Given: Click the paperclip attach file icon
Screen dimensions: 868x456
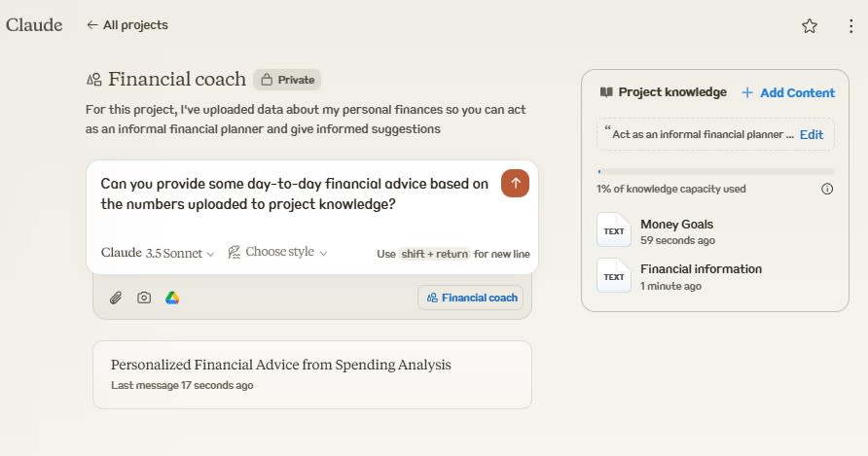Looking at the screenshot, I should coord(115,298).
